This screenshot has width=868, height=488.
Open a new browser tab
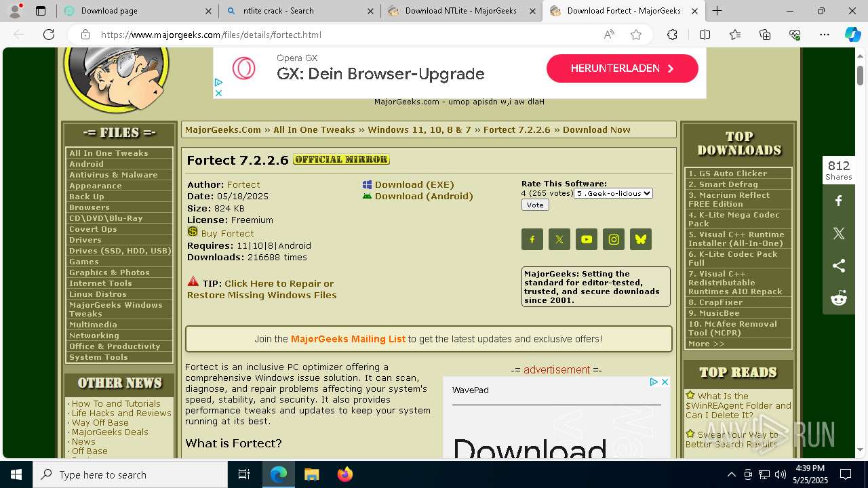coord(717,11)
